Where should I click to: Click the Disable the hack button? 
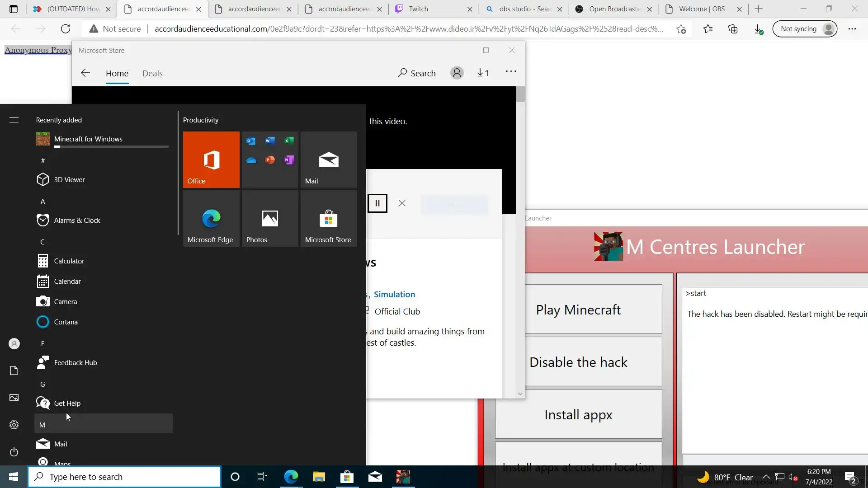578,362
